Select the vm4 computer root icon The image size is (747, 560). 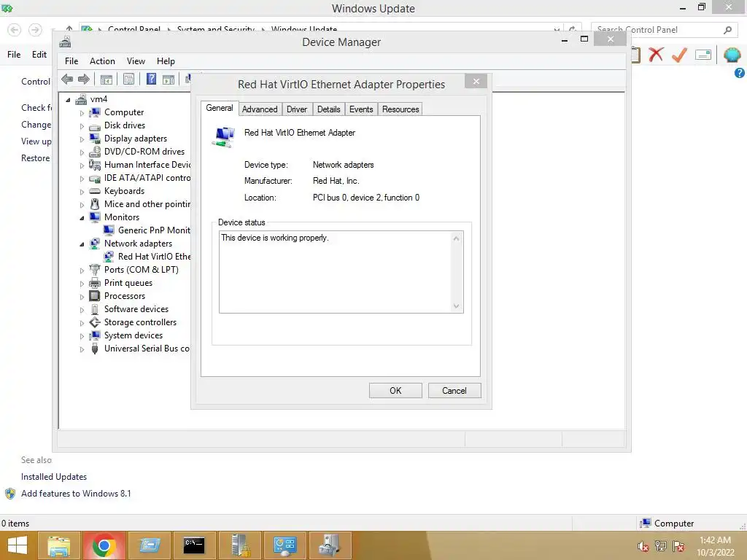[x=82, y=99]
